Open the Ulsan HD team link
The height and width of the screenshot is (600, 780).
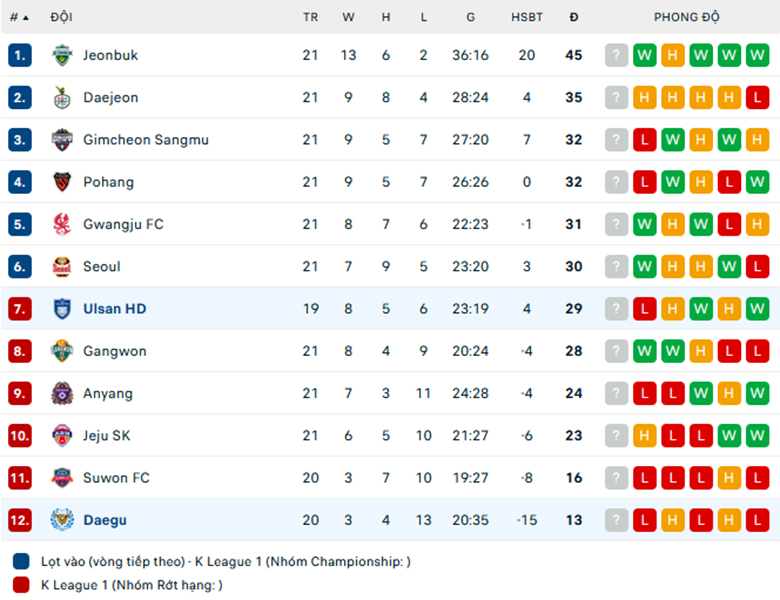tap(115, 309)
